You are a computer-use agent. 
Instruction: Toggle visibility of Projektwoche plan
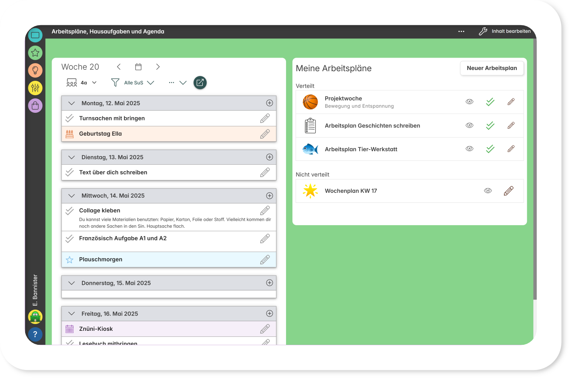[x=470, y=102]
